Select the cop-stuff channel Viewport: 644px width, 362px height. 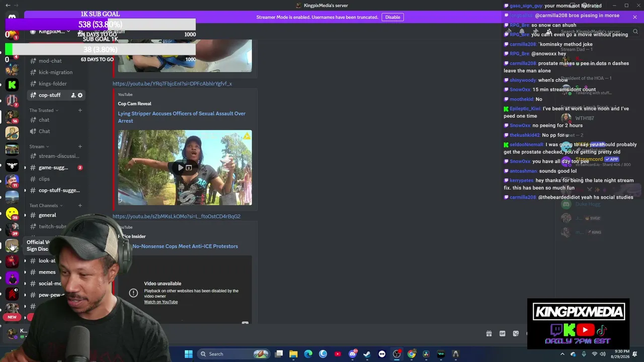tap(49, 95)
